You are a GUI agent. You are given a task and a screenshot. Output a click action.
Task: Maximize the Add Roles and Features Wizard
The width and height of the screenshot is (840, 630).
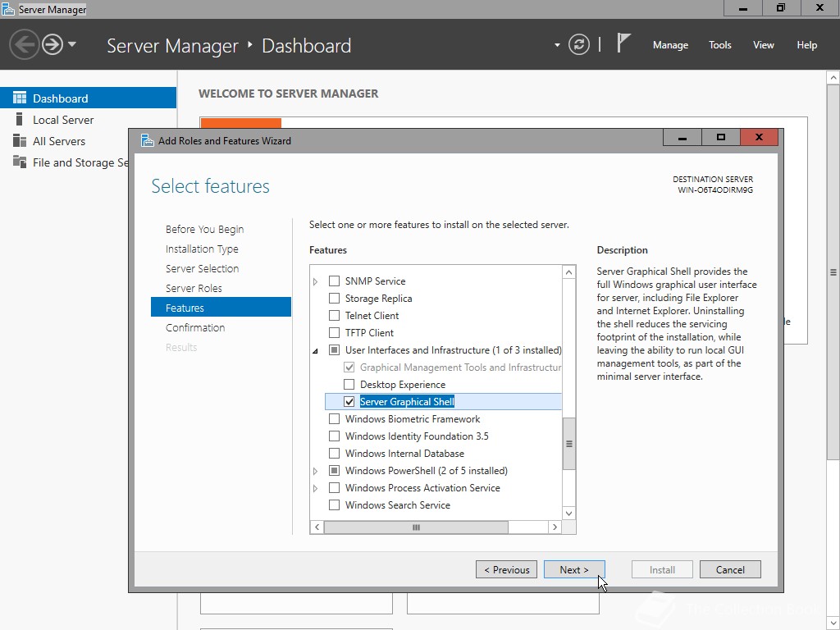click(x=720, y=137)
